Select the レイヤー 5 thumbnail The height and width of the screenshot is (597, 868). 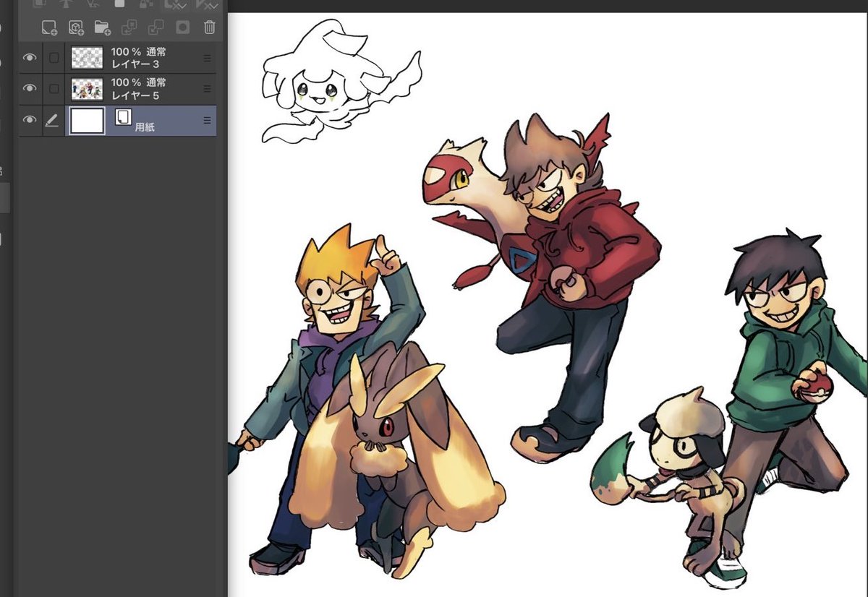87,89
